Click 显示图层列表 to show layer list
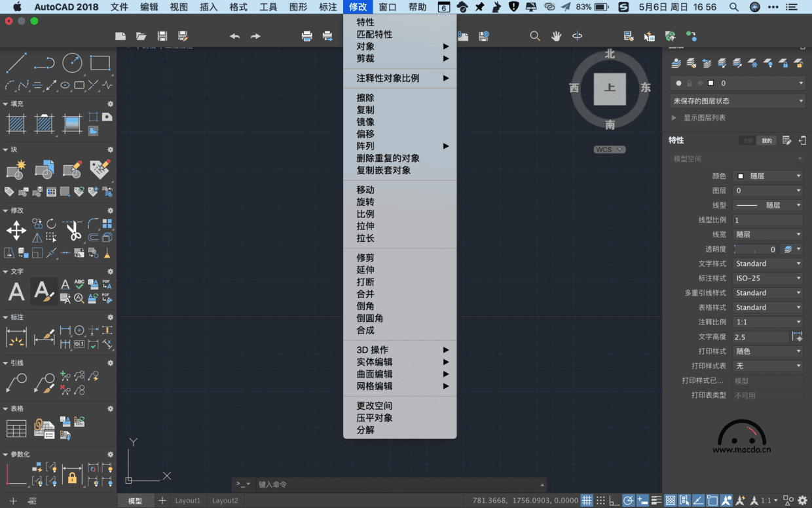Screen dimensions: 812x508 click(x=705, y=118)
